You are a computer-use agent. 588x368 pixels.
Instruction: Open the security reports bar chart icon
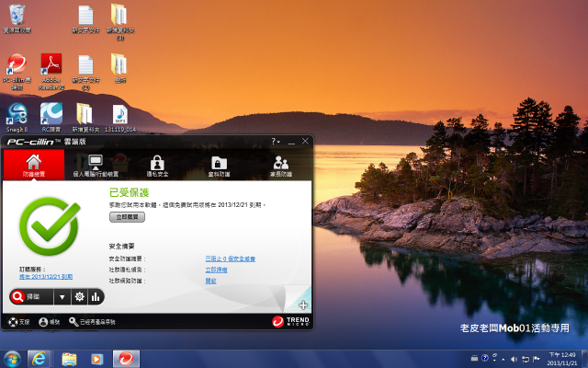coord(96,297)
